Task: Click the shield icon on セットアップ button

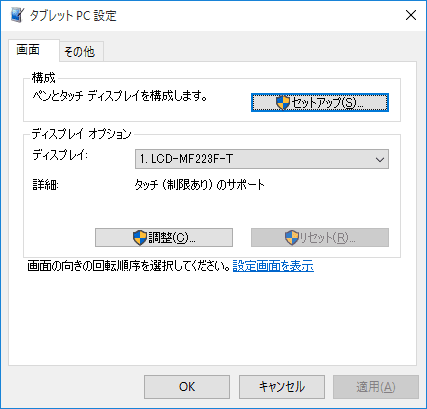Action: point(283,103)
